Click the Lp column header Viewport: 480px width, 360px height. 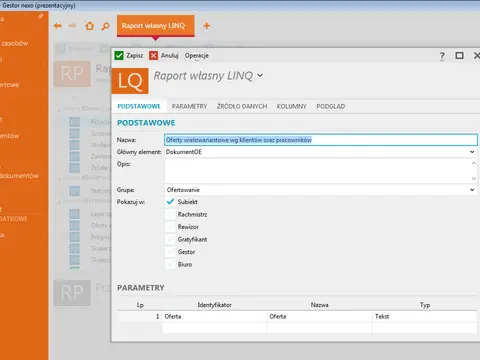click(x=140, y=305)
